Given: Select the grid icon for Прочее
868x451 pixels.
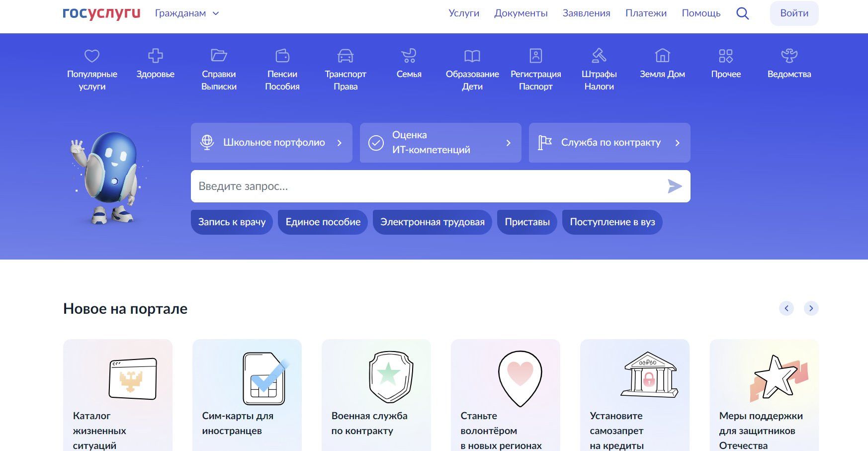Looking at the screenshot, I should [726, 56].
